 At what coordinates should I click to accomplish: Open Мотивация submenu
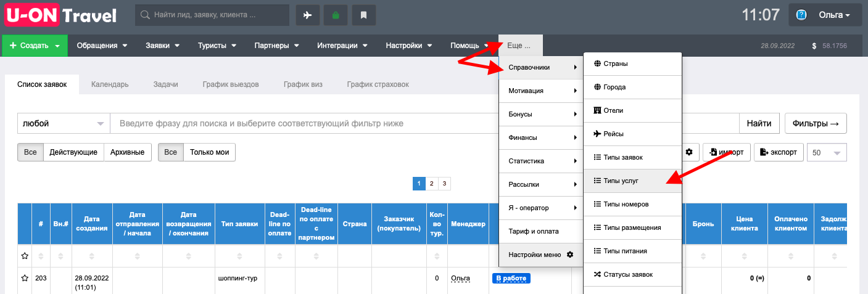541,91
